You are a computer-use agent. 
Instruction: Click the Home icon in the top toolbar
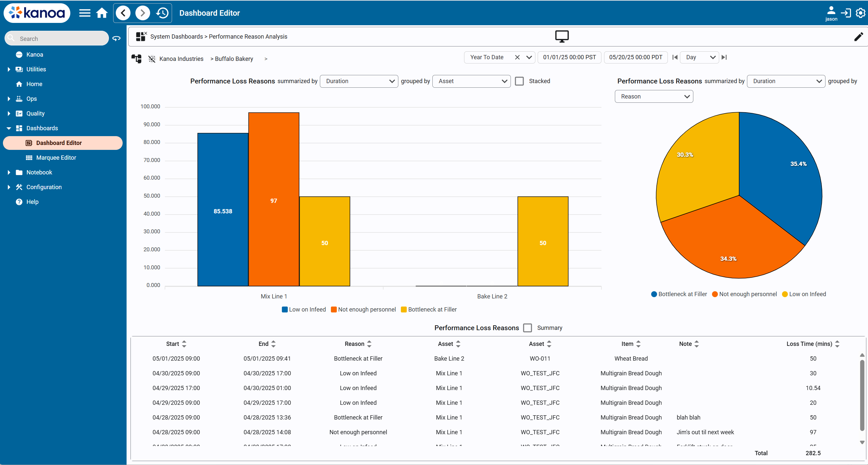point(102,13)
